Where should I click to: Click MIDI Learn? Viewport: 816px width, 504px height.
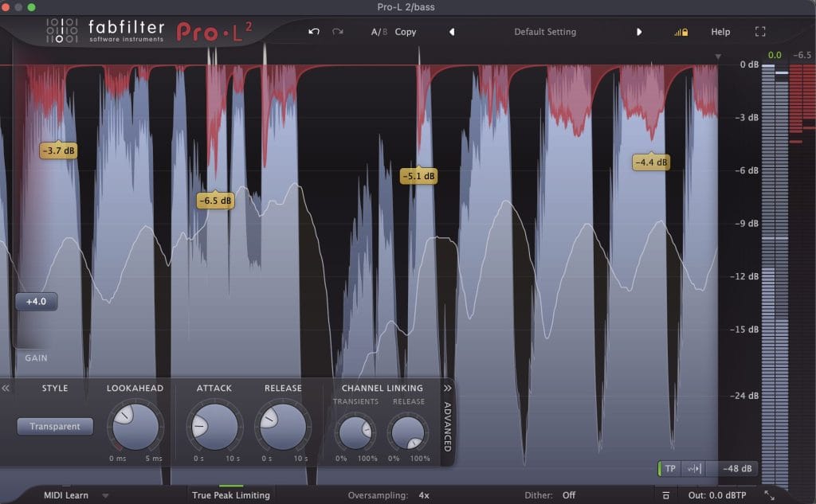(66, 495)
